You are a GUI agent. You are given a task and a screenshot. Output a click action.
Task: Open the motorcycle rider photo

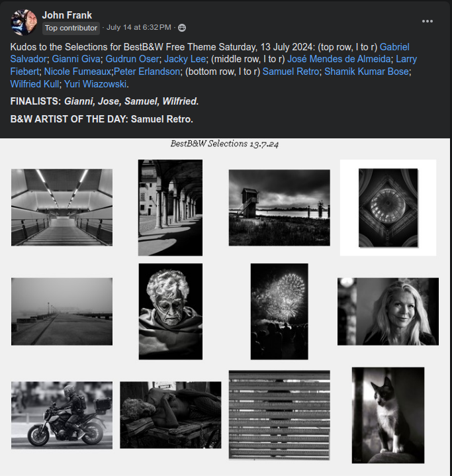[62, 415]
